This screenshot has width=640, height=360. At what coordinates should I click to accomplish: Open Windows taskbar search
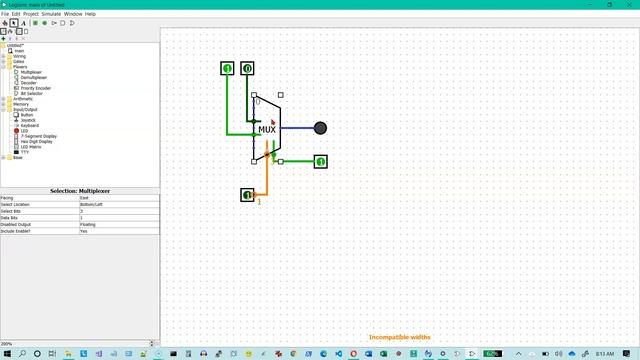point(22,353)
